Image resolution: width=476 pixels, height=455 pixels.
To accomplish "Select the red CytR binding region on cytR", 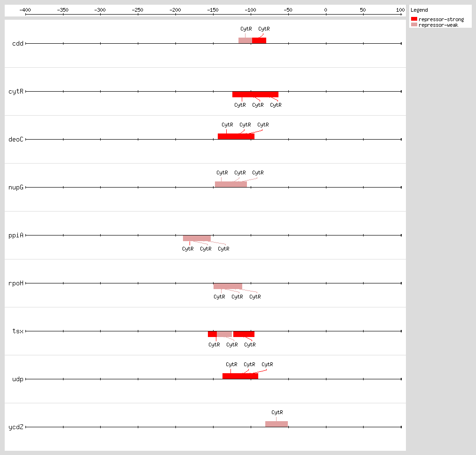I will click(255, 94).
